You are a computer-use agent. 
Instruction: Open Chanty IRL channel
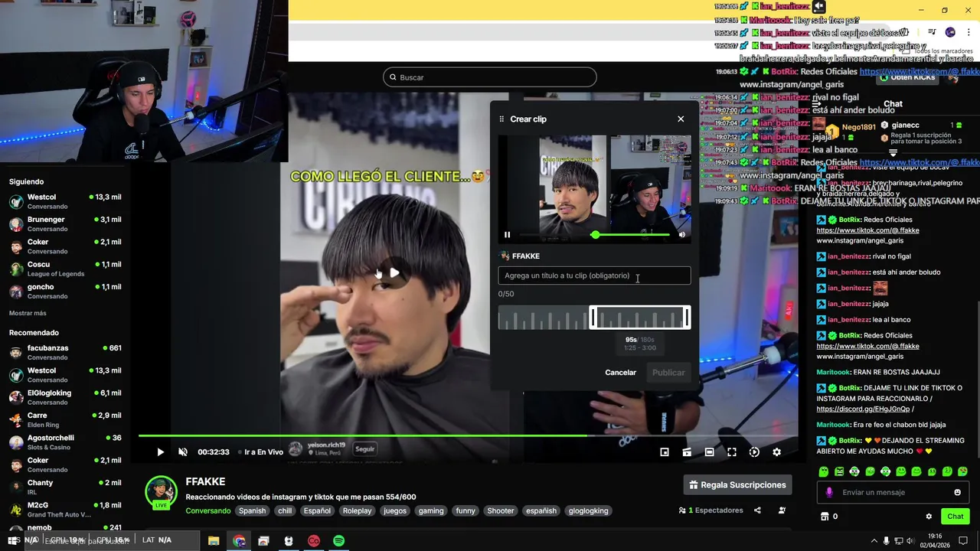pos(65,487)
